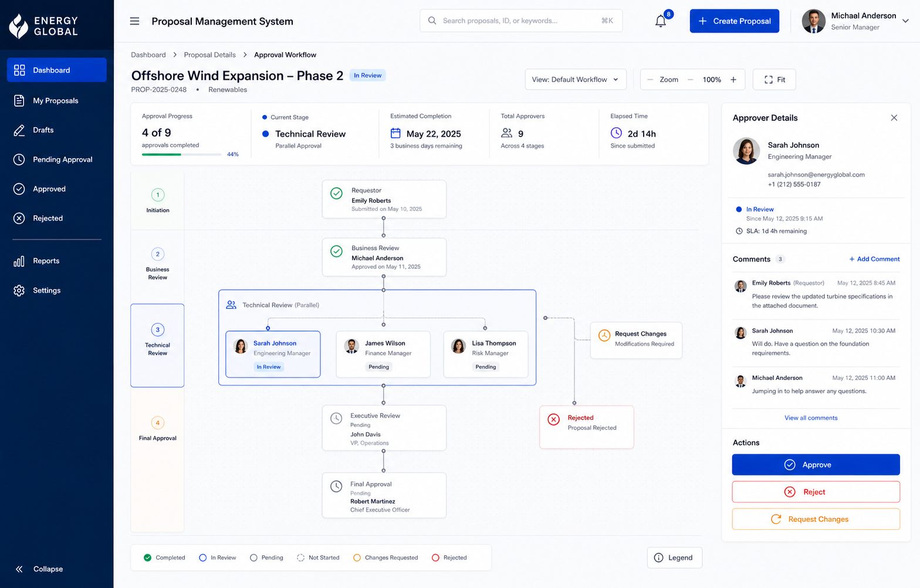Click the Requestor completed check icon
The height and width of the screenshot is (588, 920).
coord(336,193)
